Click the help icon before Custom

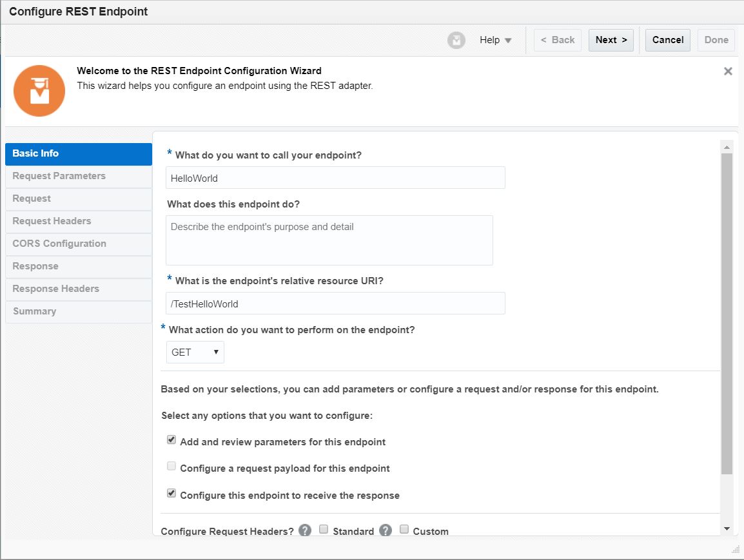click(x=386, y=530)
